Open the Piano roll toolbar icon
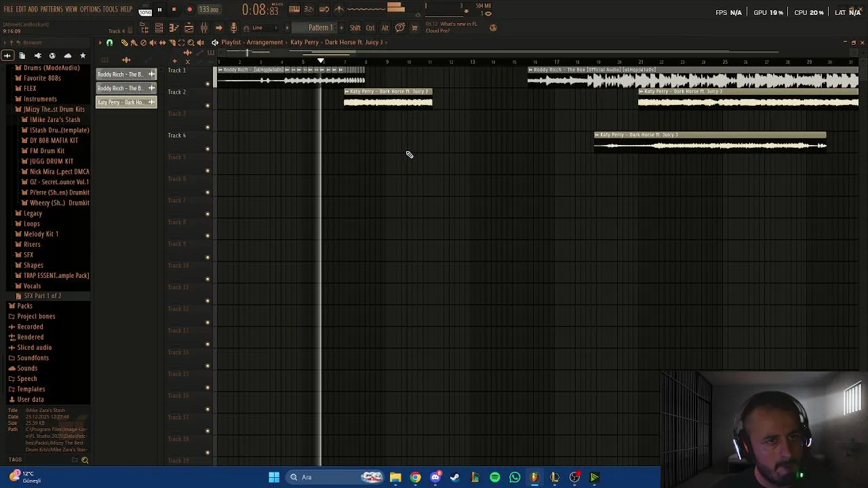This screenshot has width=868, height=488. click(x=174, y=28)
